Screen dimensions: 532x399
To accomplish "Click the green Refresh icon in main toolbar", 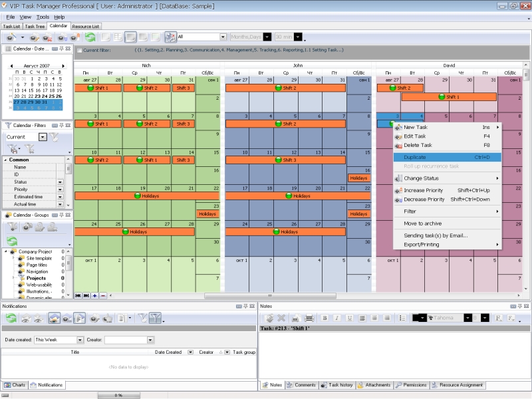I will point(90,37).
